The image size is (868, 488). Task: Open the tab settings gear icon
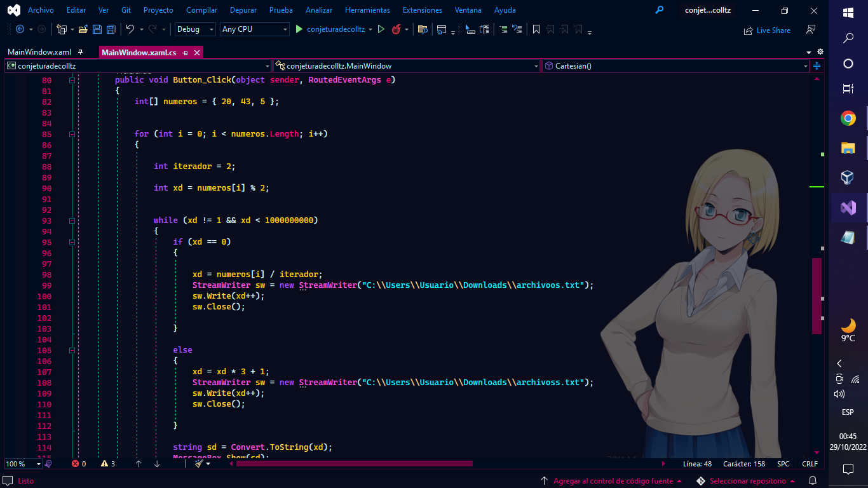(820, 51)
